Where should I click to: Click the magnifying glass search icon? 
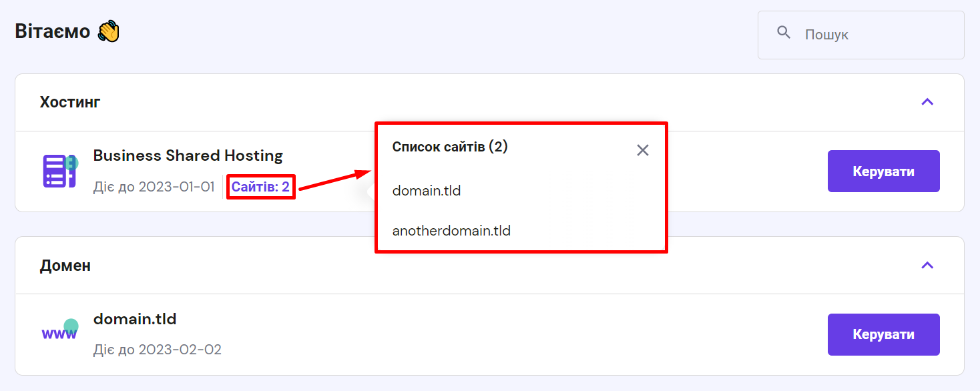pyautogui.click(x=782, y=31)
